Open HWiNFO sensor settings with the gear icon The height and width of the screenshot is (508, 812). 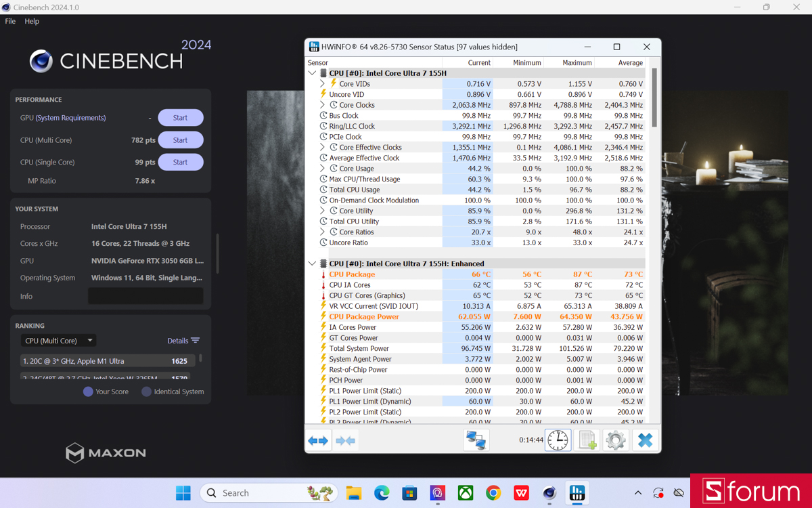point(615,440)
